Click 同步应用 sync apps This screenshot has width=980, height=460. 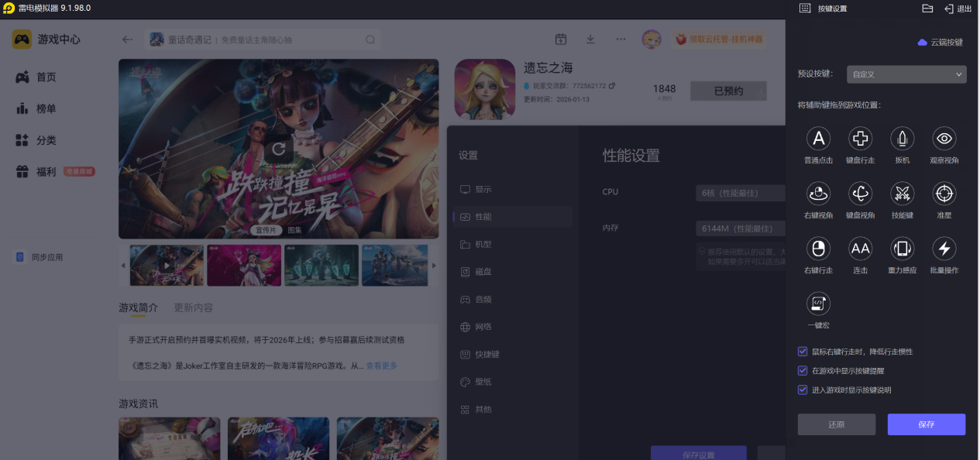click(40, 257)
